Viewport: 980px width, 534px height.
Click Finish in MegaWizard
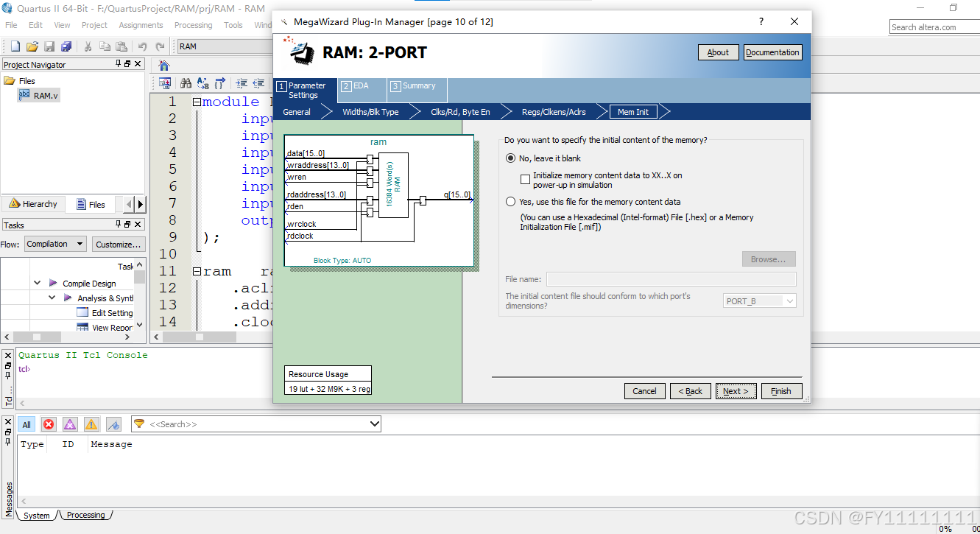(781, 391)
